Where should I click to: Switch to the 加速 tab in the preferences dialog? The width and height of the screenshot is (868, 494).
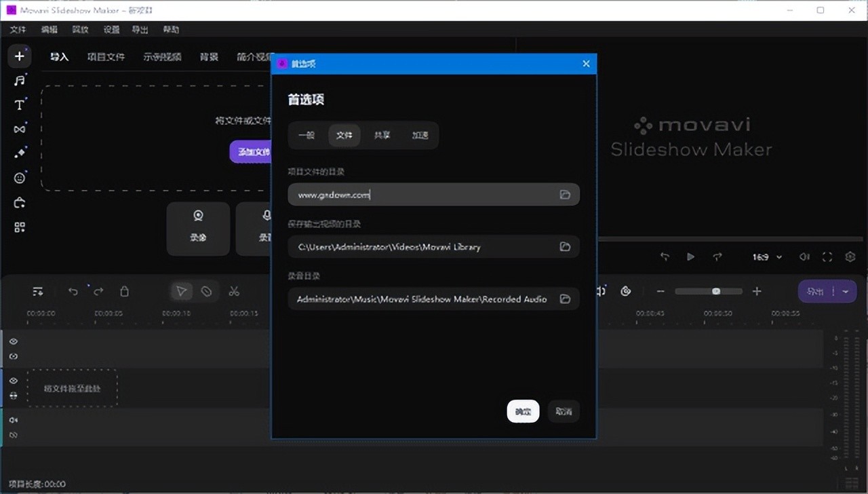pos(420,135)
